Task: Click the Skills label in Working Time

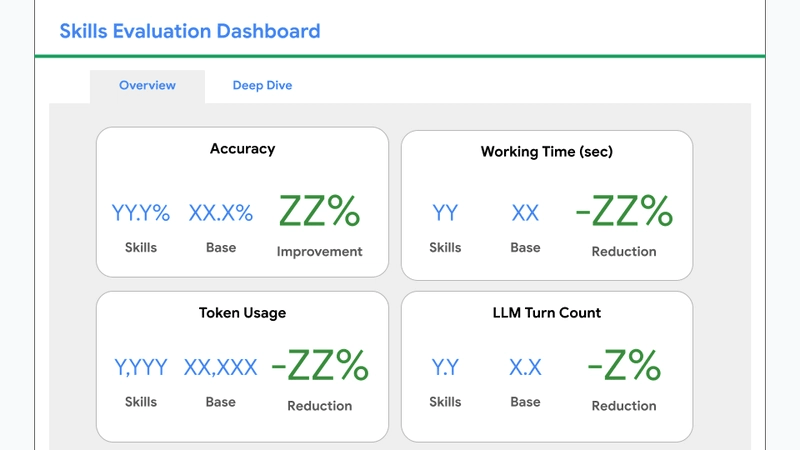Action: click(445, 247)
